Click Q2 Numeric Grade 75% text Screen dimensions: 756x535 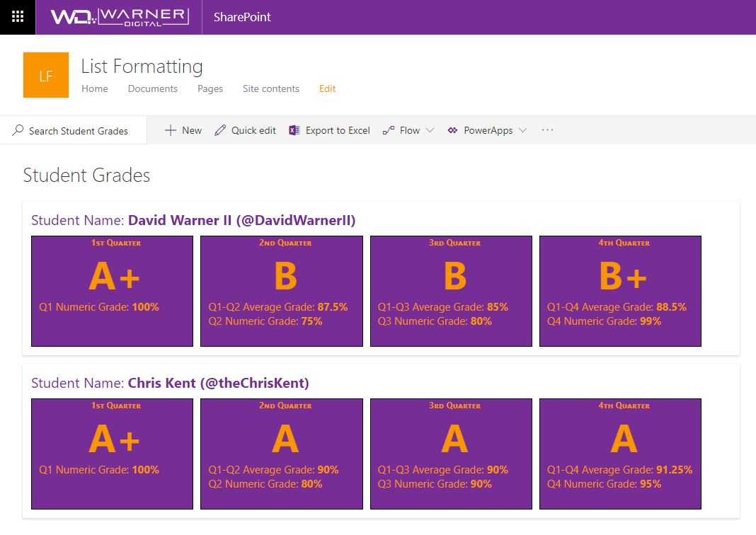point(265,321)
